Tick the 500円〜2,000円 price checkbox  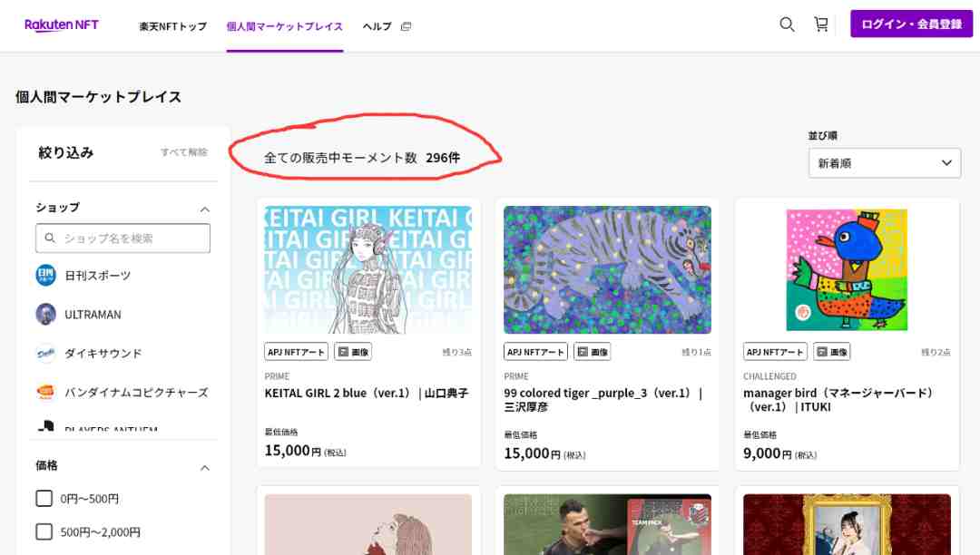click(44, 532)
